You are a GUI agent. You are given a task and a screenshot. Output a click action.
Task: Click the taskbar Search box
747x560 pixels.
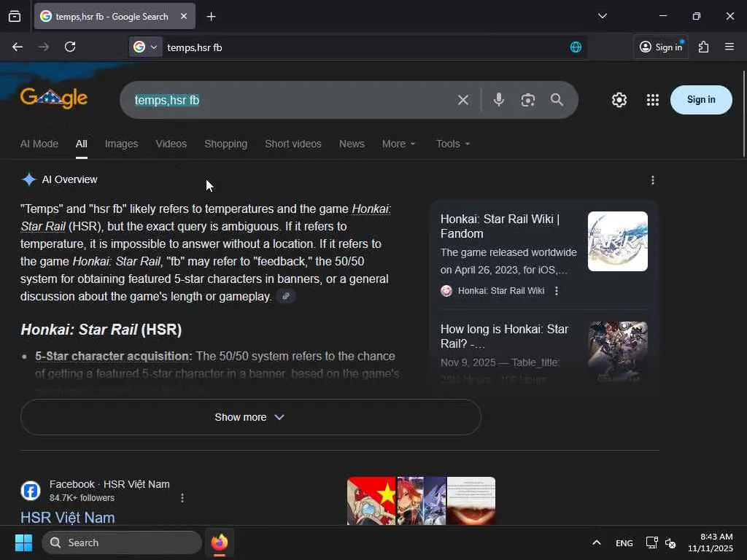[x=122, y=542]
